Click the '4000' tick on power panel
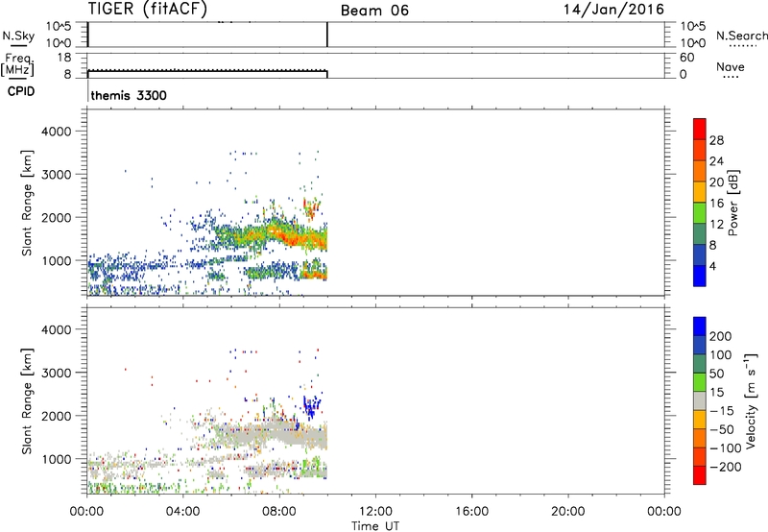This screenshot has width=768, height=532. tap(57, 132)
